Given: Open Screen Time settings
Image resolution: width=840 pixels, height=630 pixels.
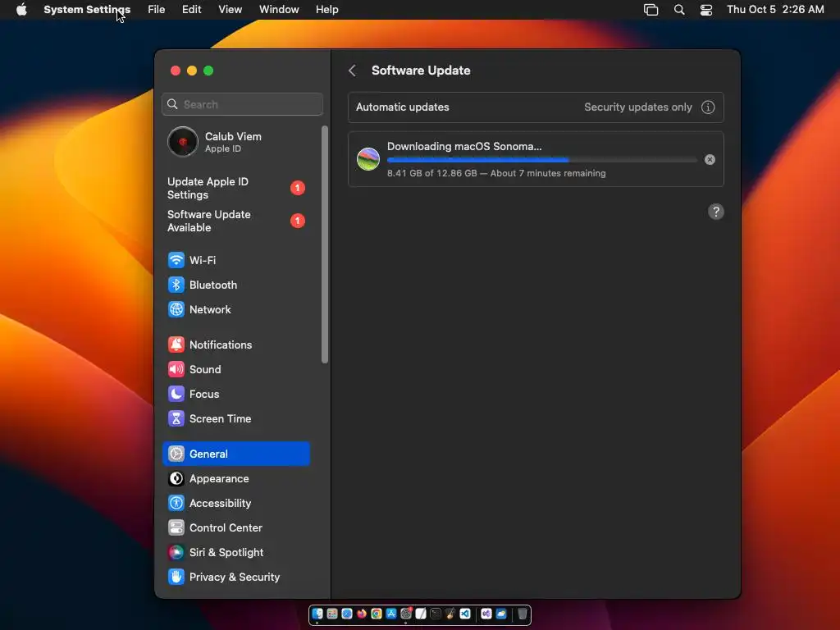Looking at the screenshot, I should click(235, 419).
